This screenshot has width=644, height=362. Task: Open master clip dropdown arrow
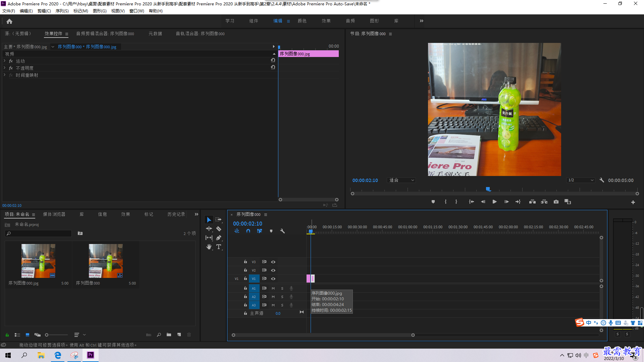[53, 47]
